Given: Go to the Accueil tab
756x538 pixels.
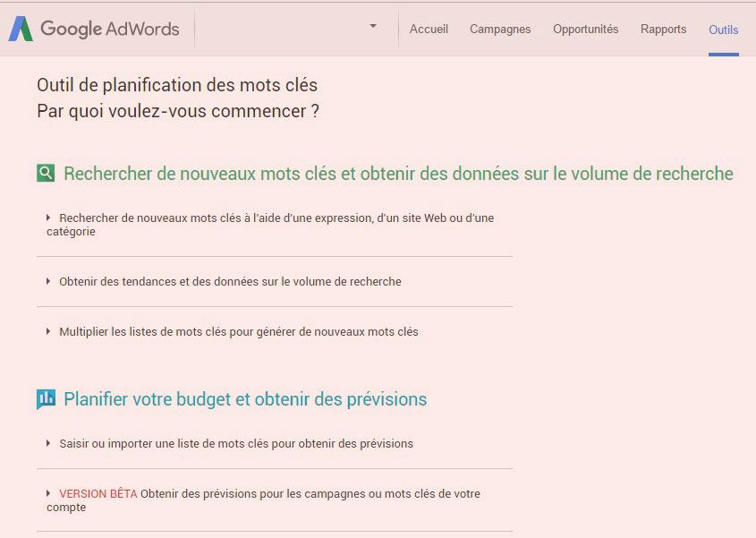Looking at the screenshot, I should click(429, 30).
